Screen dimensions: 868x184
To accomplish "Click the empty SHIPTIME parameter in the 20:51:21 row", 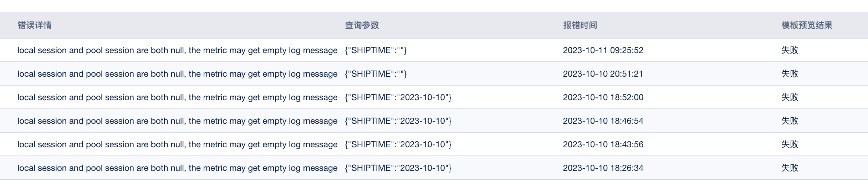I will 376,74.
